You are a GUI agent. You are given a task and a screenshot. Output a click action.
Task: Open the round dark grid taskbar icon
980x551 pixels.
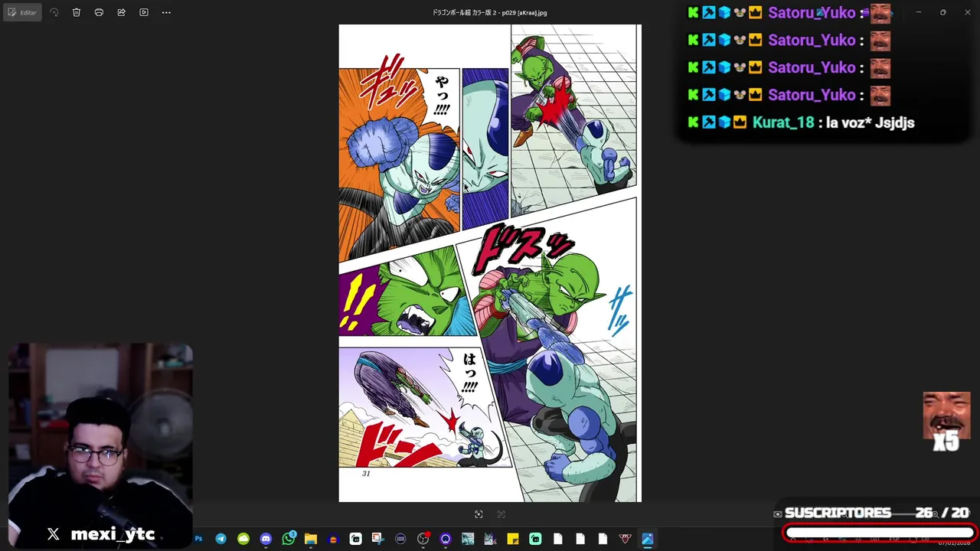click(400, 539)
